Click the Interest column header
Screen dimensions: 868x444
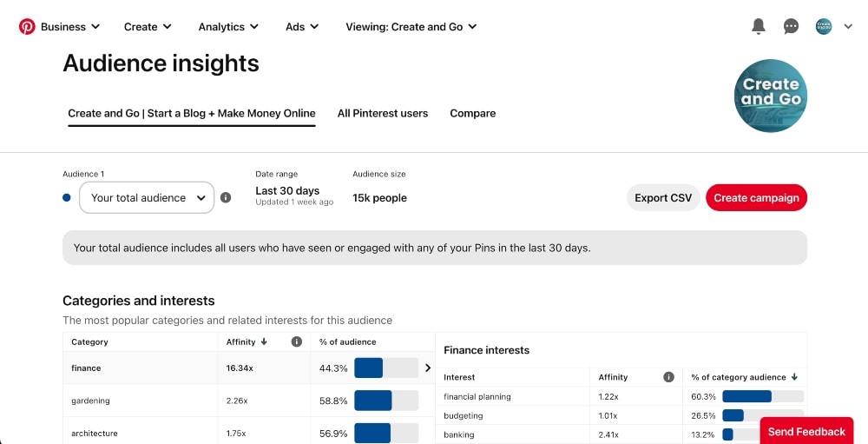coord(459,377)
